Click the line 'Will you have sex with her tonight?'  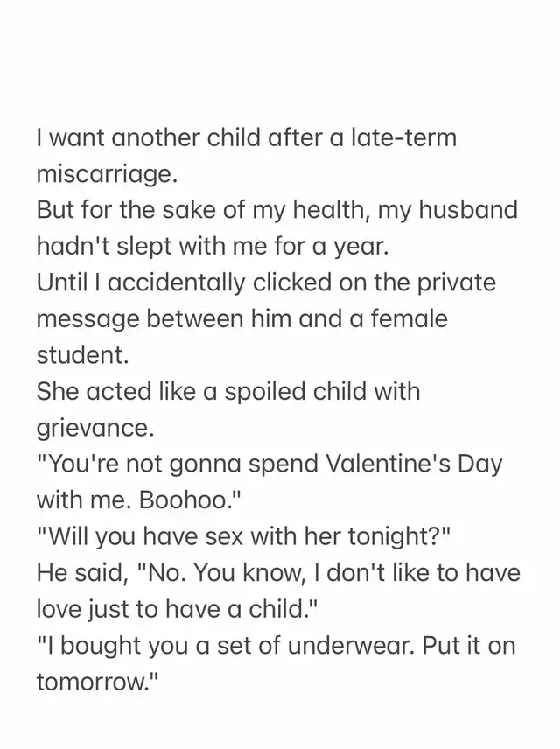[x=243, y=537]
